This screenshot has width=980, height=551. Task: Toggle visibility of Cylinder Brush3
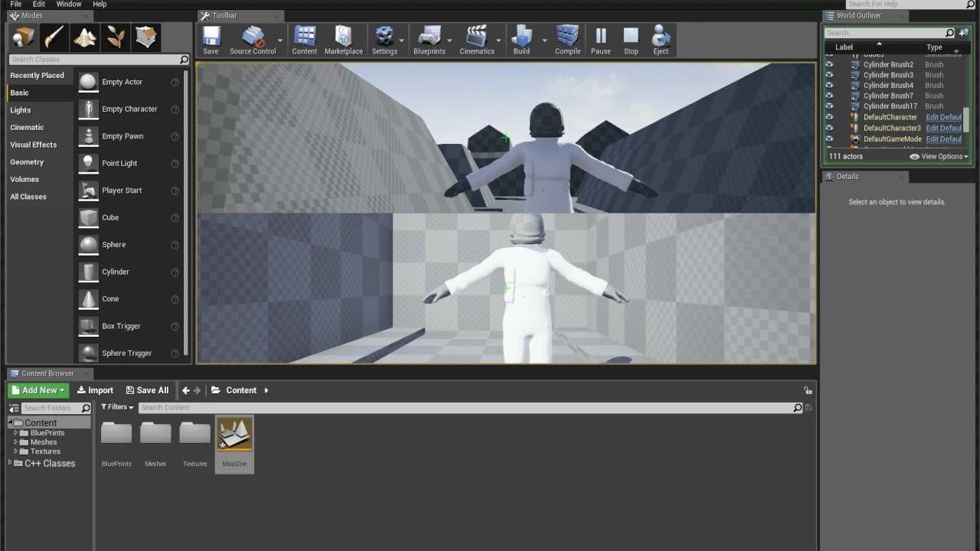point(828,75)
